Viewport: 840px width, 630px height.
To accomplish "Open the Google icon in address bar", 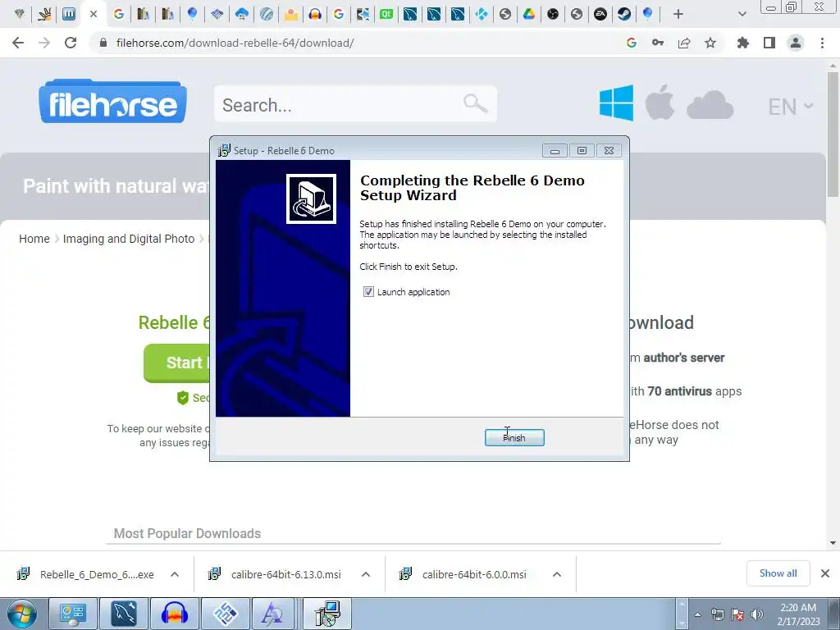I will click(632, 43).
